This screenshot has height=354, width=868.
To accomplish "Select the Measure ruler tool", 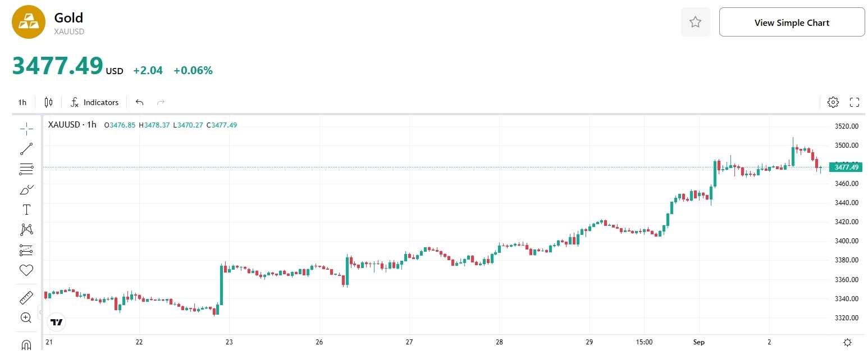I will click(x=26, y=297).
